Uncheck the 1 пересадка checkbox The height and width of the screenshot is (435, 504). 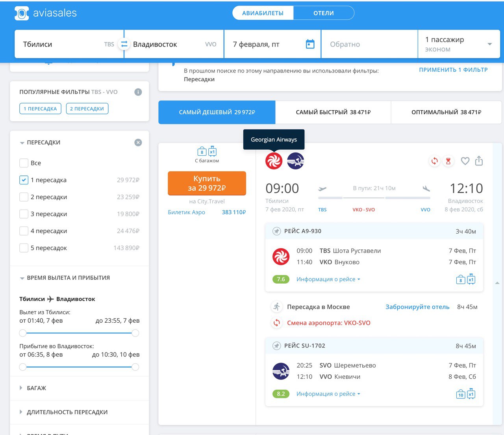[24, 180]
